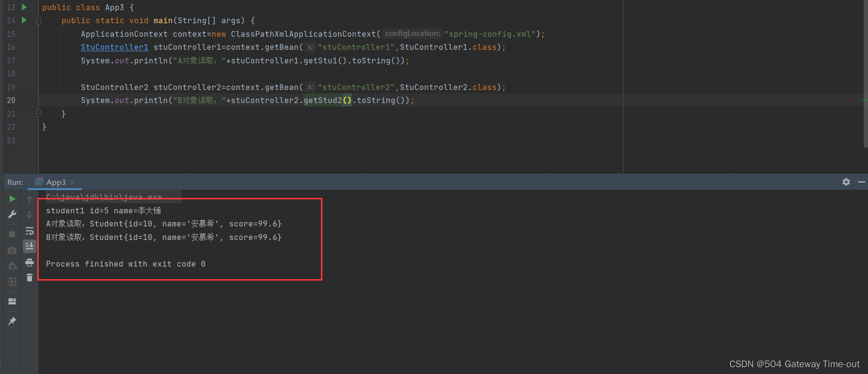Viewport: 868px width, 374px height.
Task: Open Run panel settings gear
Action: point(846,182)
